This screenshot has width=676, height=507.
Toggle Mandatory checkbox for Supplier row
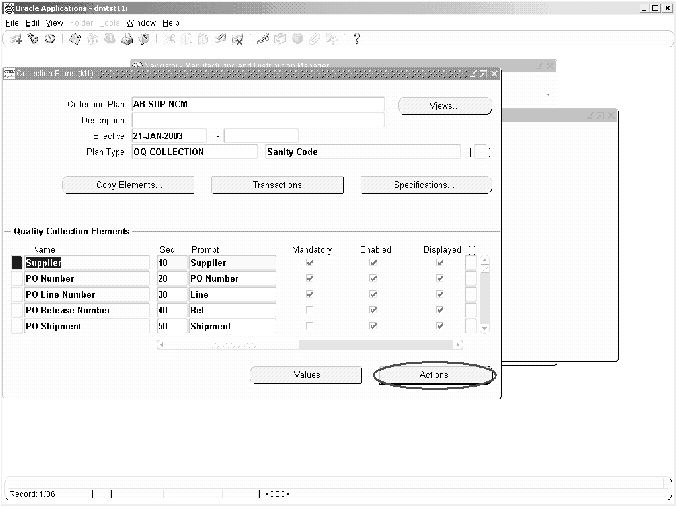coord(309,263)
